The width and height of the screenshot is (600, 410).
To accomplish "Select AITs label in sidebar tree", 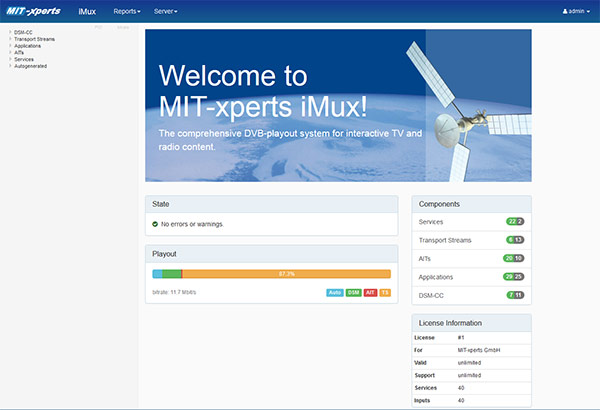I will [x=19, y=52].
